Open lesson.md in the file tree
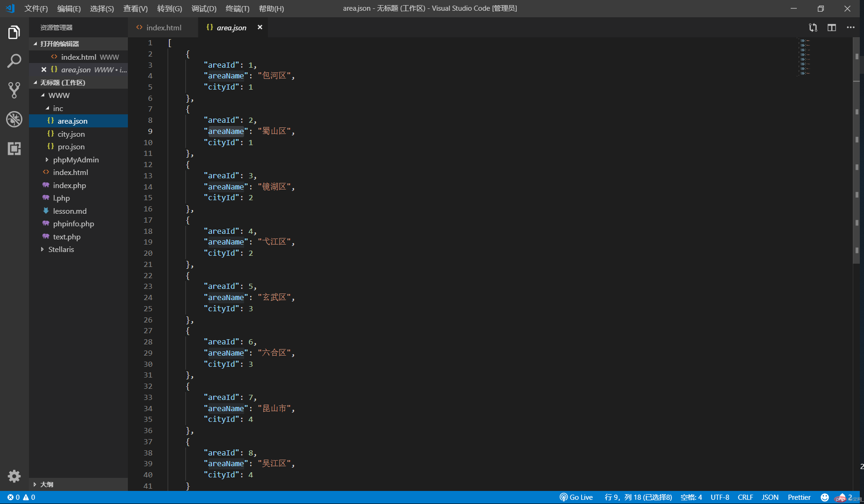Viewport: 864px width, 504px height. coord(78,211)
